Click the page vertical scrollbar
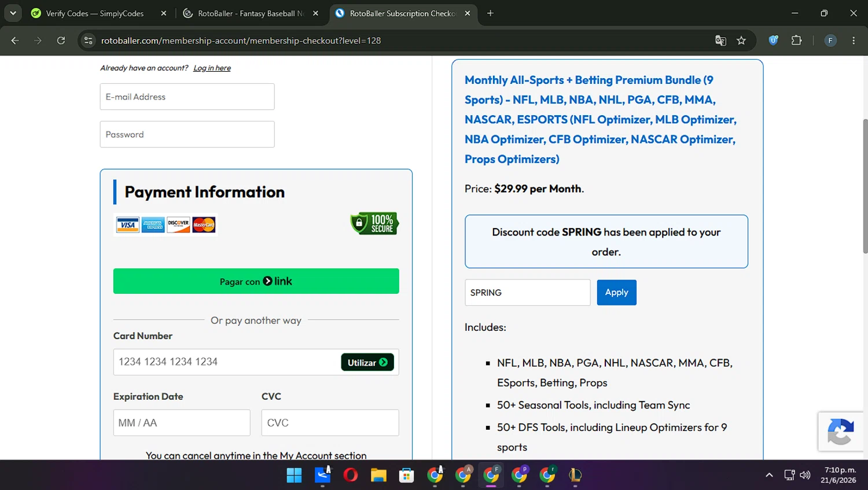Screen dimensions: 868x490 point(865,186)
